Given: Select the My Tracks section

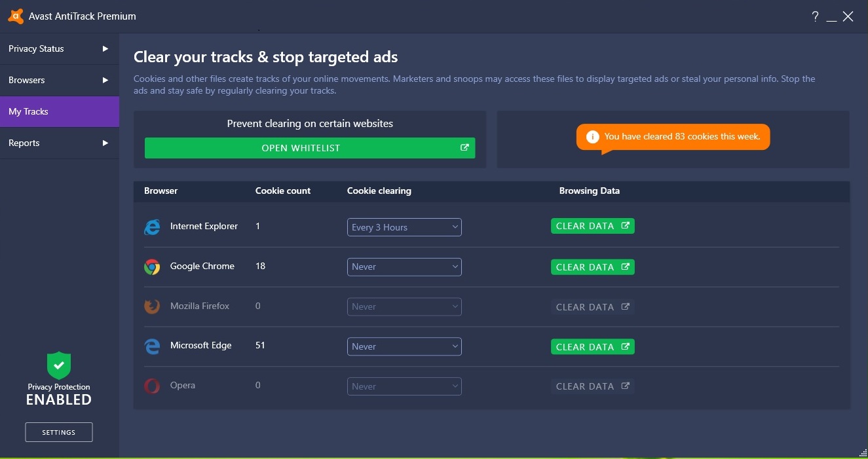Looking at the screenshot, I should pyautogui.click(x=60, y=111).
